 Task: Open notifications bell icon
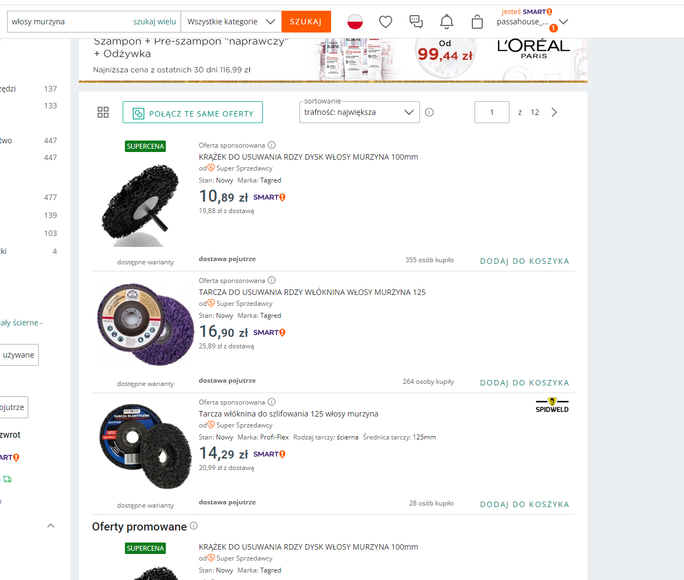(x=447, y=21)
